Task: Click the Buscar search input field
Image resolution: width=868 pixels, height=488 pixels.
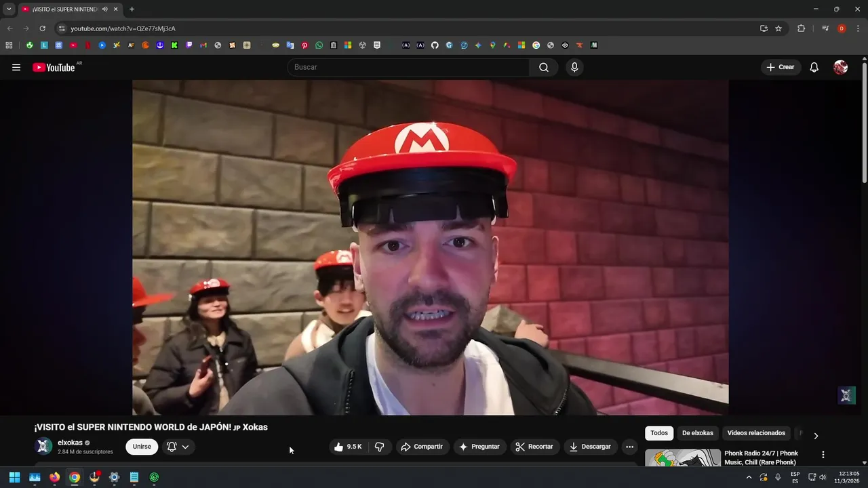Action: [x=409, y=67]
